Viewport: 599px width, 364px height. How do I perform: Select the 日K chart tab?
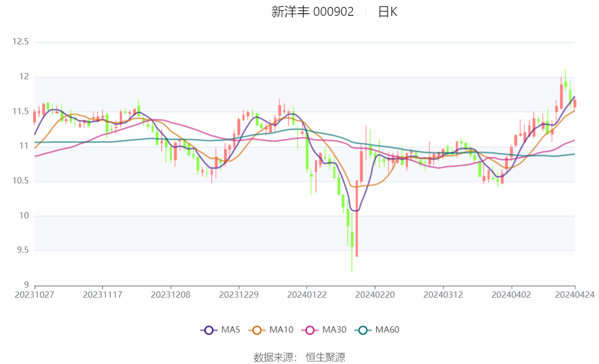[x=387, y=12]
